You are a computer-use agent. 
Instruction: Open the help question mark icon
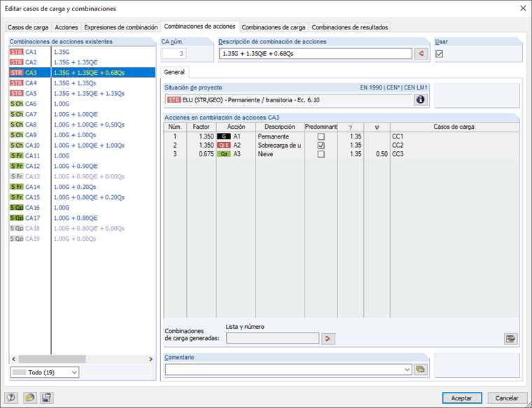tap(11, 398)
